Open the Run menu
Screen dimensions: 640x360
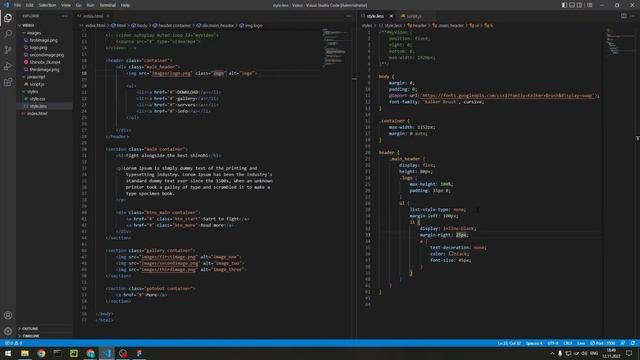point(91,5)
